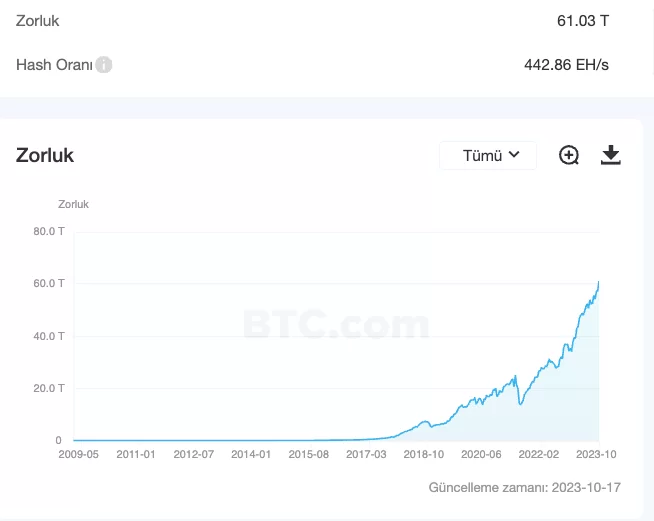Click the bold Zorluk chart heading
Viewport: 654px width, 521px height.
[45, 155]
